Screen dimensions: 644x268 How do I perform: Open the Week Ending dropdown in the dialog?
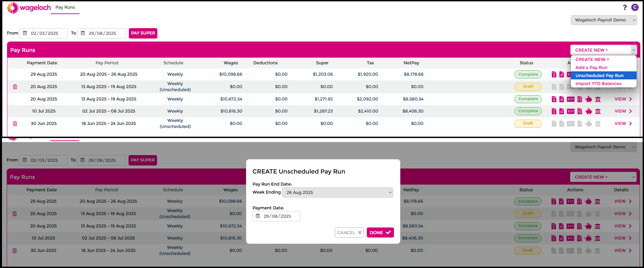tap(337, 192)
